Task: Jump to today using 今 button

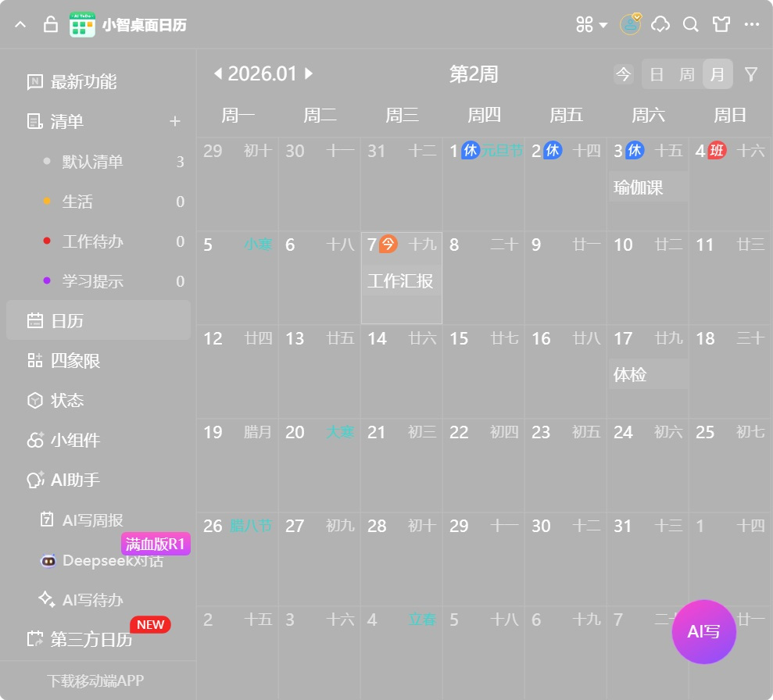Action: [x=623, y=74]
